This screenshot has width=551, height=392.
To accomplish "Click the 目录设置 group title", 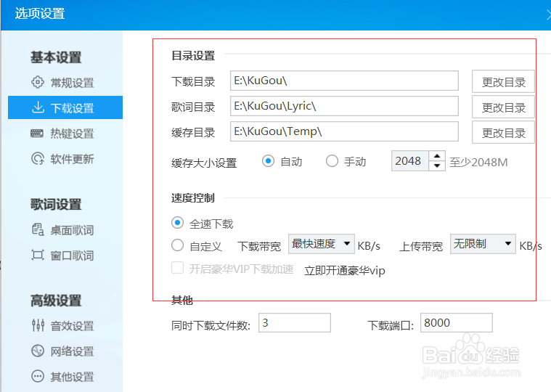I will click(193, 55).
